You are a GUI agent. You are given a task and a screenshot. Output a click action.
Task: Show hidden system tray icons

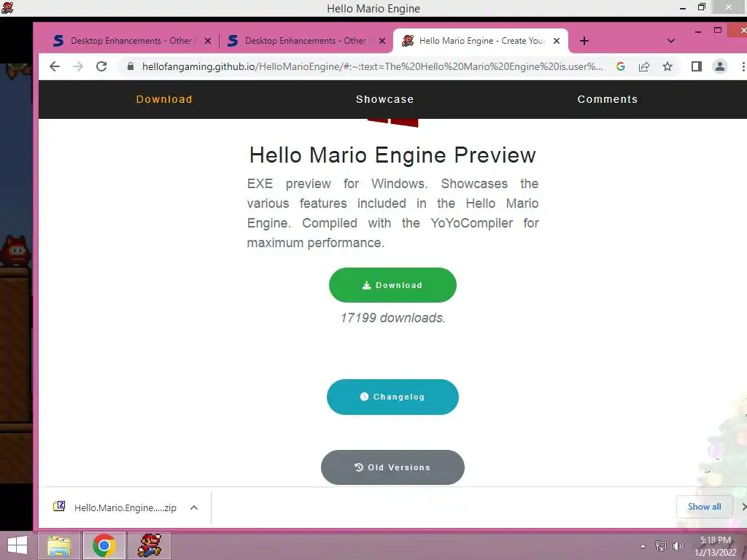coord(643,546)
